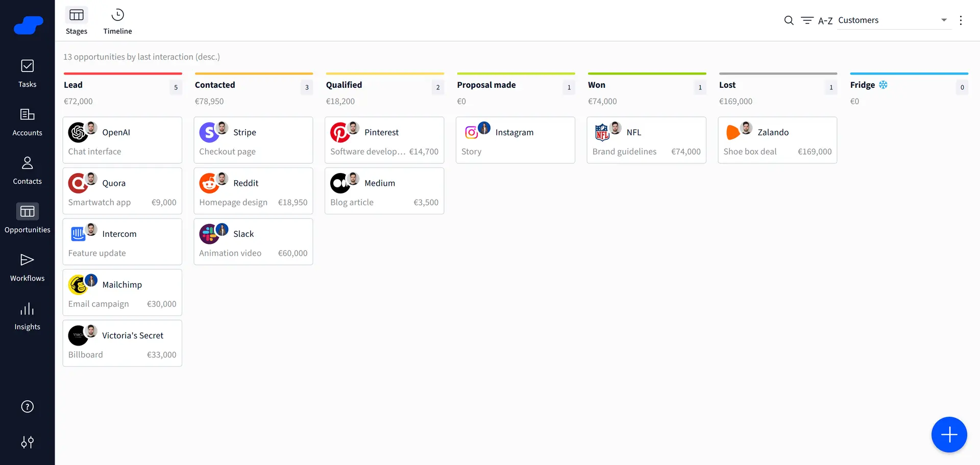Select the Stages view tab
The image size is (980, 465).
(77, 21)
